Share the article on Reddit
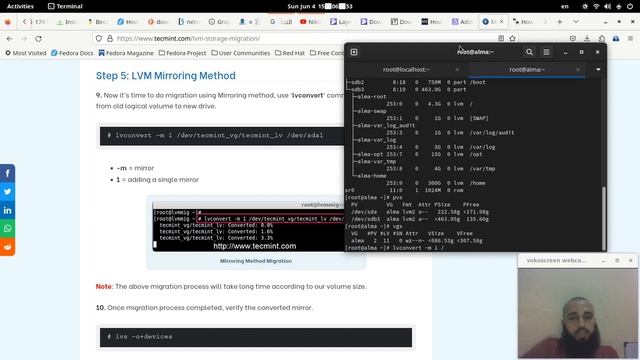 pos(7,247)
